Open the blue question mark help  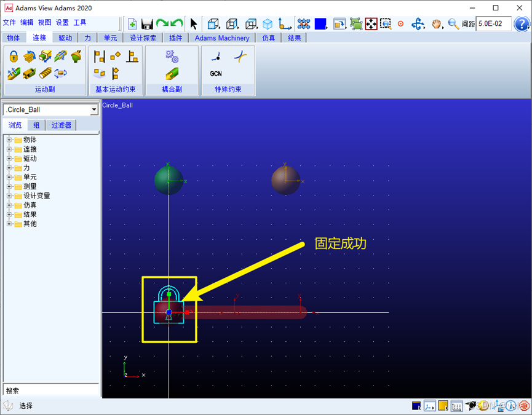click(522, 24)
